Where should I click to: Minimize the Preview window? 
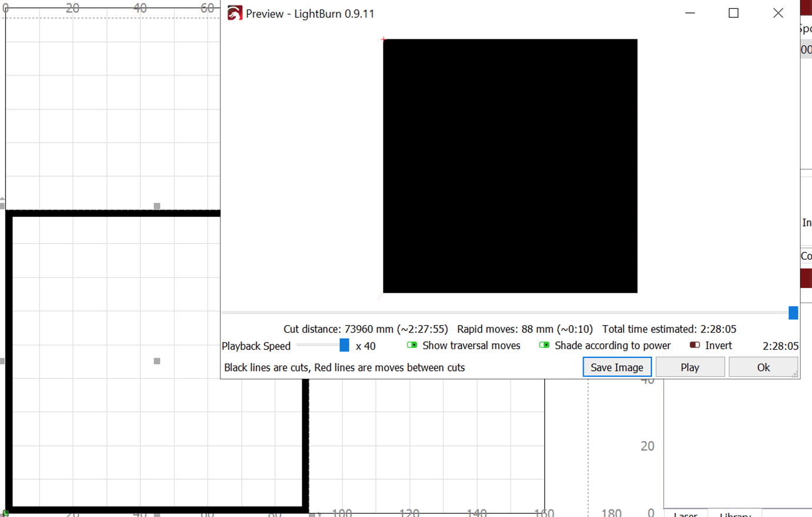(x=690, y=13)
